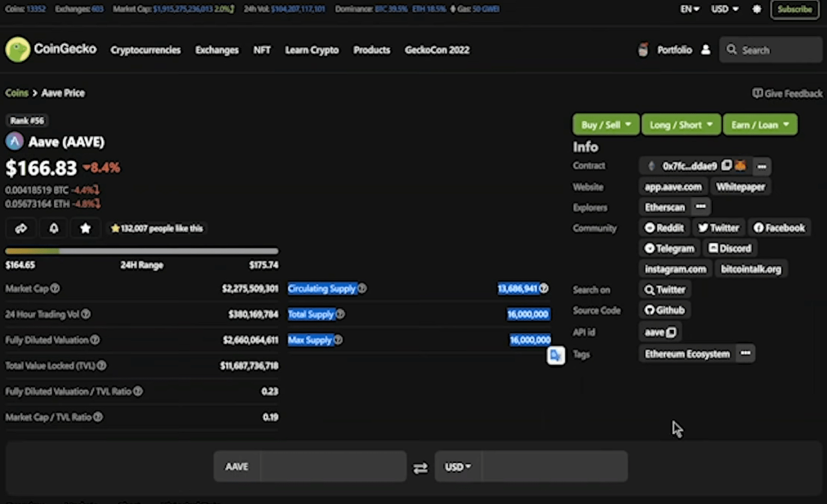This screenshot has height=504, width=827.
Task: Toggle the favorite star button
Action: point(85,228)
